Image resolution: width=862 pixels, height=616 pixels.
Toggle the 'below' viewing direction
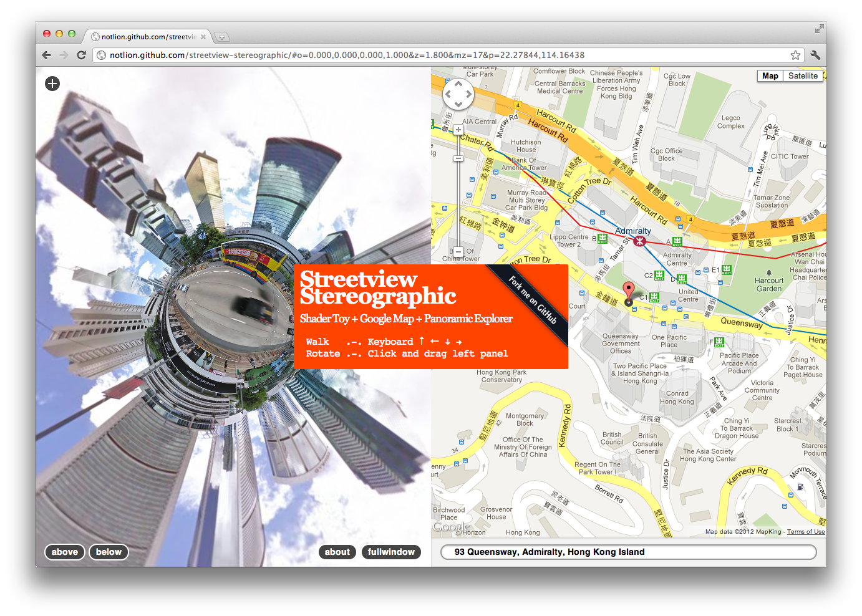(109, 552)
